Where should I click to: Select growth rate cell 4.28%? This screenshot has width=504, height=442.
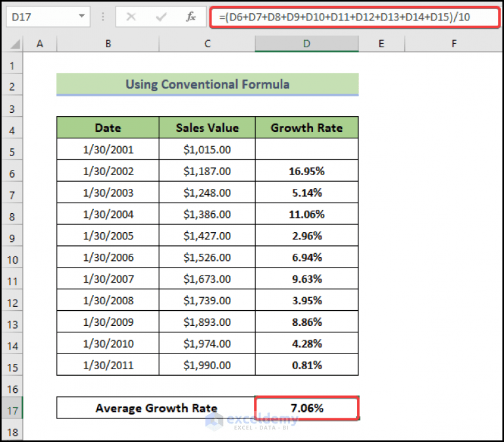[306, 344]
